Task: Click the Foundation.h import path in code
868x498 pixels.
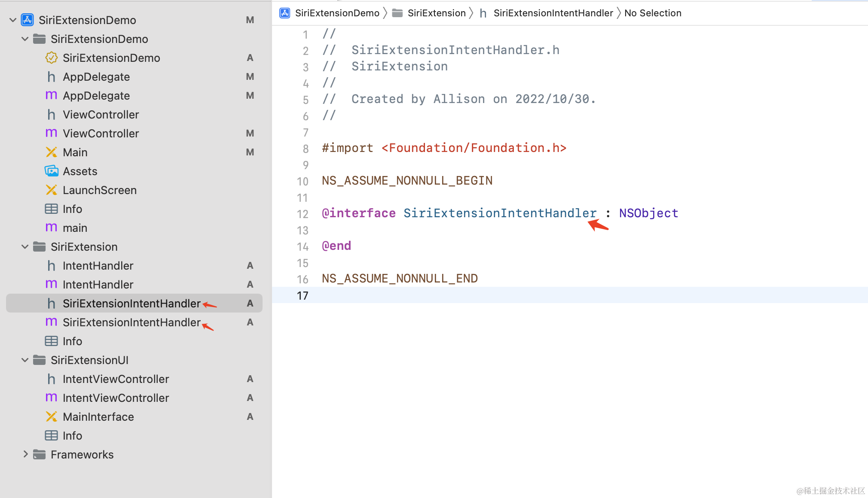Action: click(474, 148)
